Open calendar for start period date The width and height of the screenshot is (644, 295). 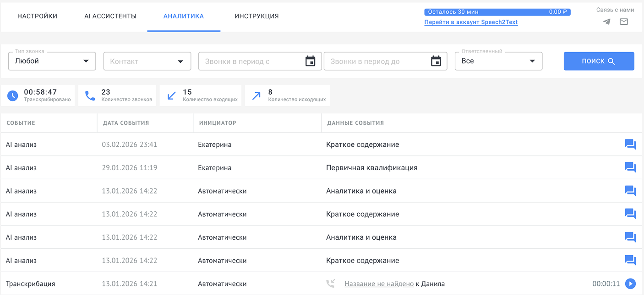(x=310, y=61)
